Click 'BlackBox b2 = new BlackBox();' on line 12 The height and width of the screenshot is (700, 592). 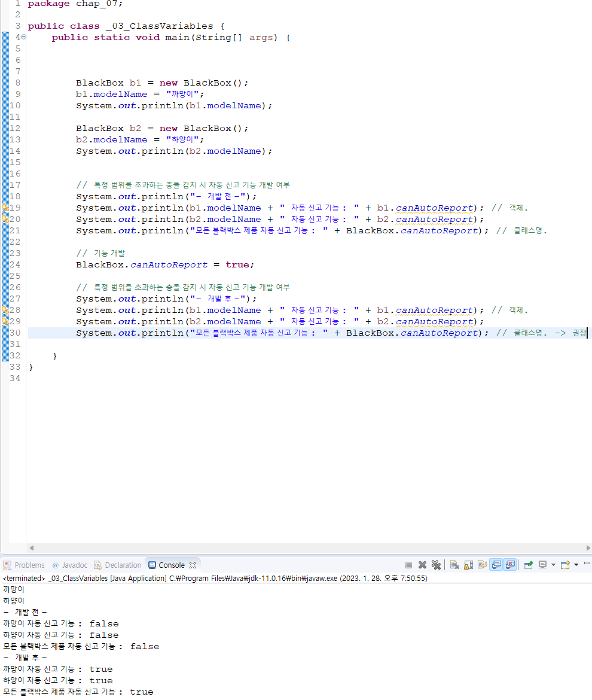(162, 129)
